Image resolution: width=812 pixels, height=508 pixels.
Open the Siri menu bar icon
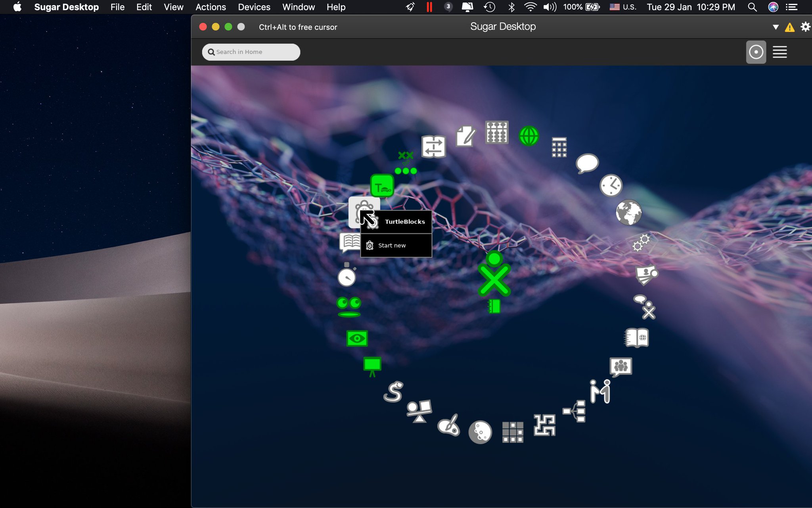(773, 7)
